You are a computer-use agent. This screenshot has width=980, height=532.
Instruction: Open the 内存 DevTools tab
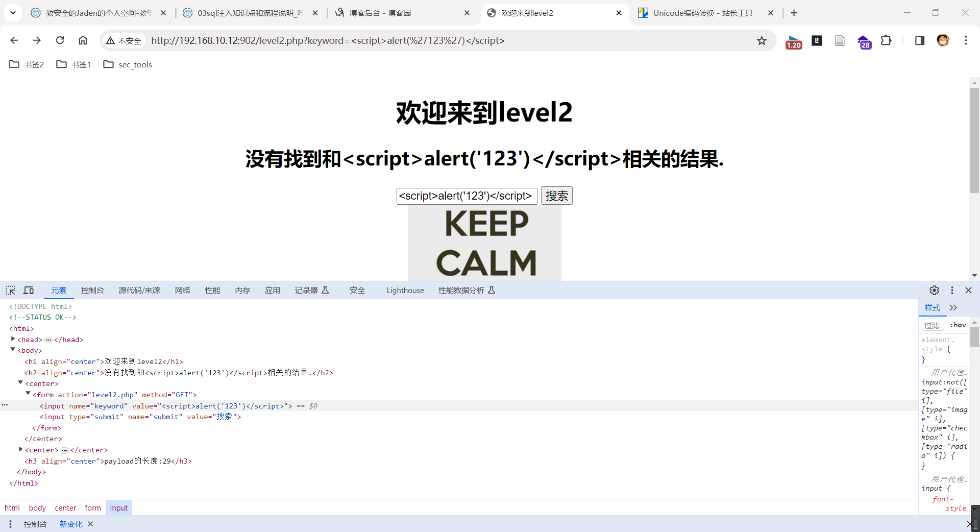242,290
